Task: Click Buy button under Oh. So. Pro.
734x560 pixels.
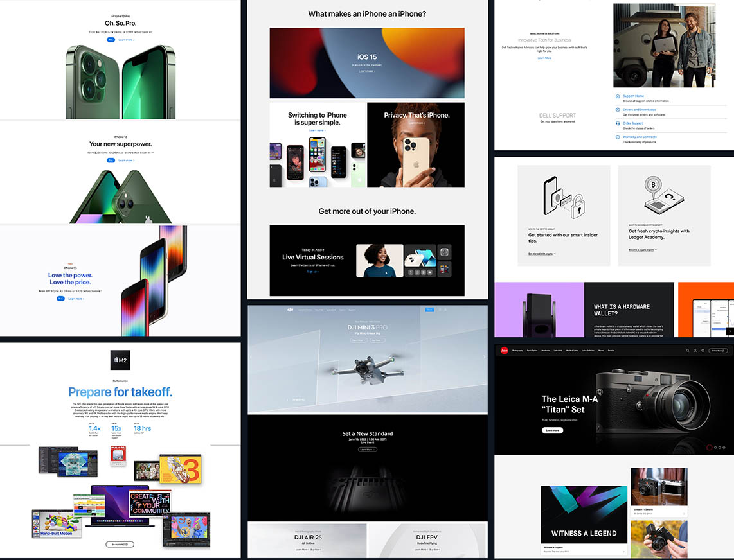Action: pos(111,40)
